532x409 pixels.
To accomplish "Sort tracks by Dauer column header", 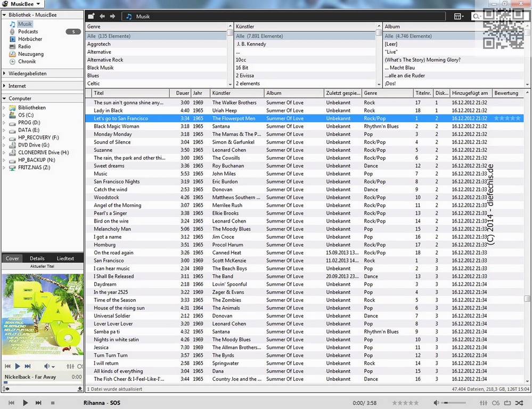I will pos(180,93).
